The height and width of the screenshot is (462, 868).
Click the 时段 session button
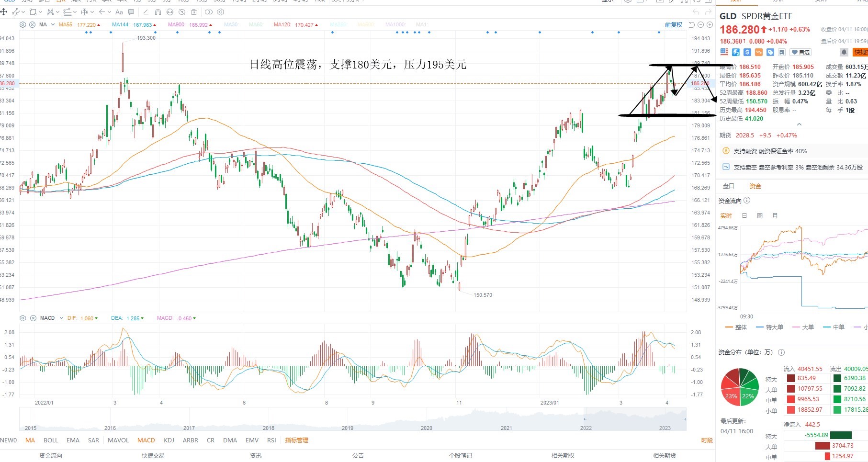[707, 440]
